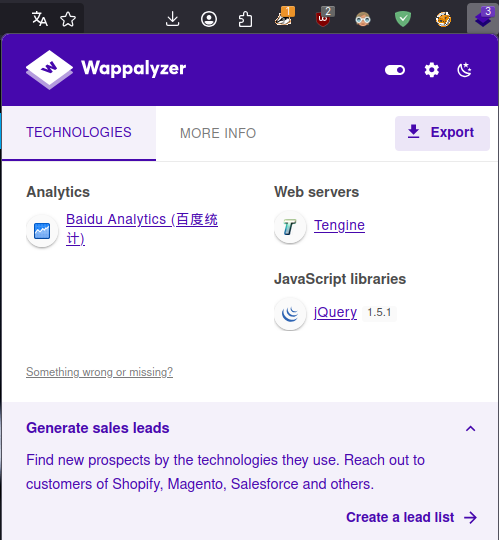Select the TECHNOLOGIES tab
The image size is (499, 540).
coord(79,133)
